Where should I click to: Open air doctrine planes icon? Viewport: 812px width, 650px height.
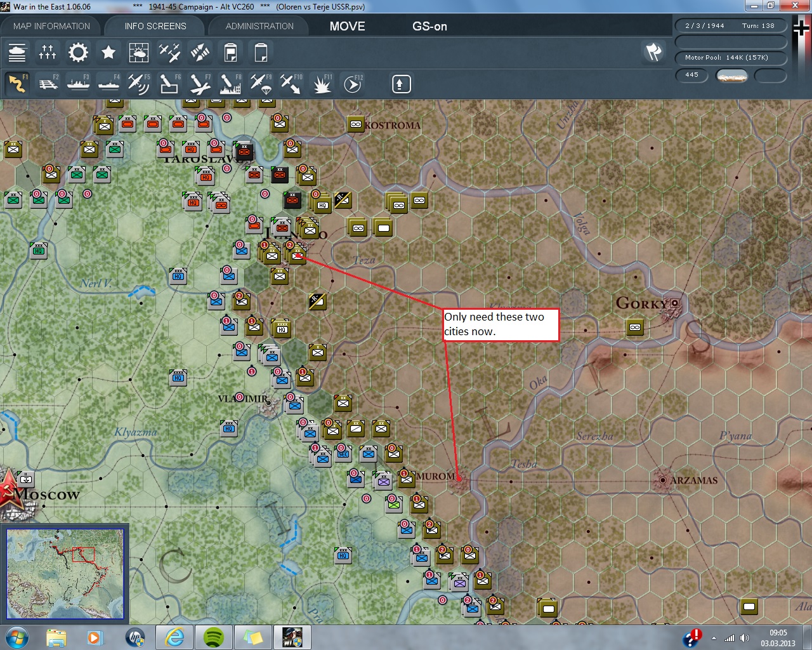click(169, 52)
